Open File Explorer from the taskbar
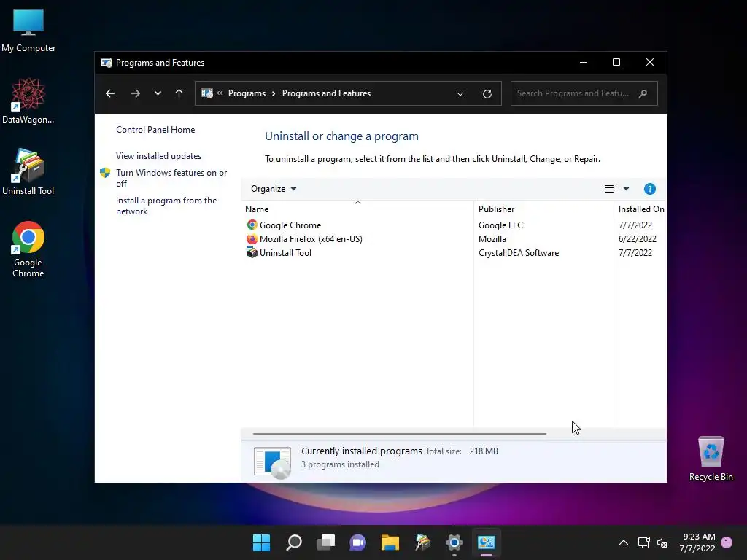 (x=390, y=542)
